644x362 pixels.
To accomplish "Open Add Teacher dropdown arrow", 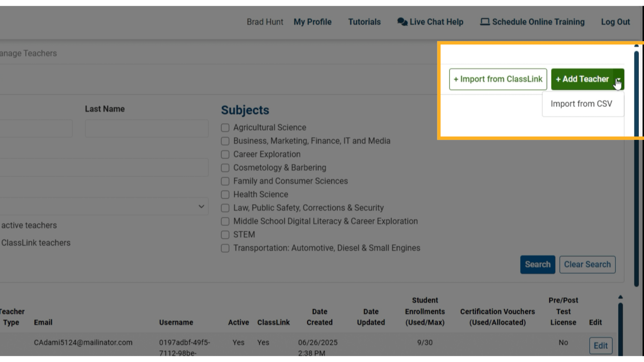I will click(619, 79).
